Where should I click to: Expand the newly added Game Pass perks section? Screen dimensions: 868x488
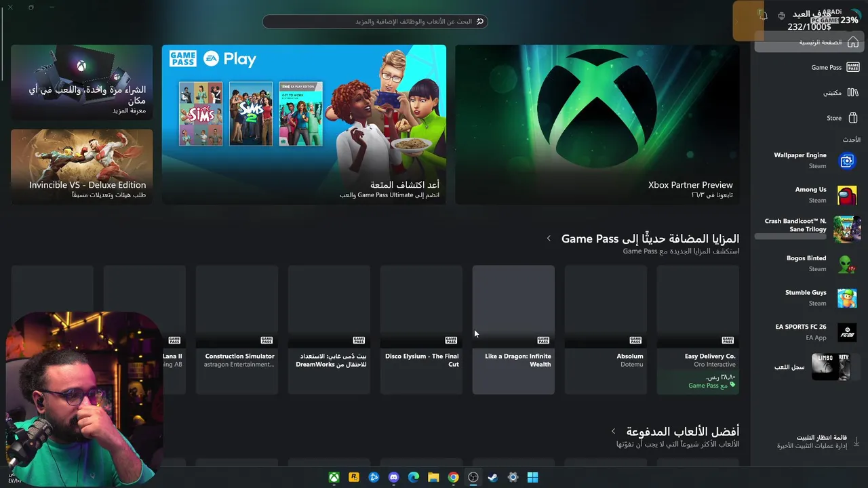[549, 239]
